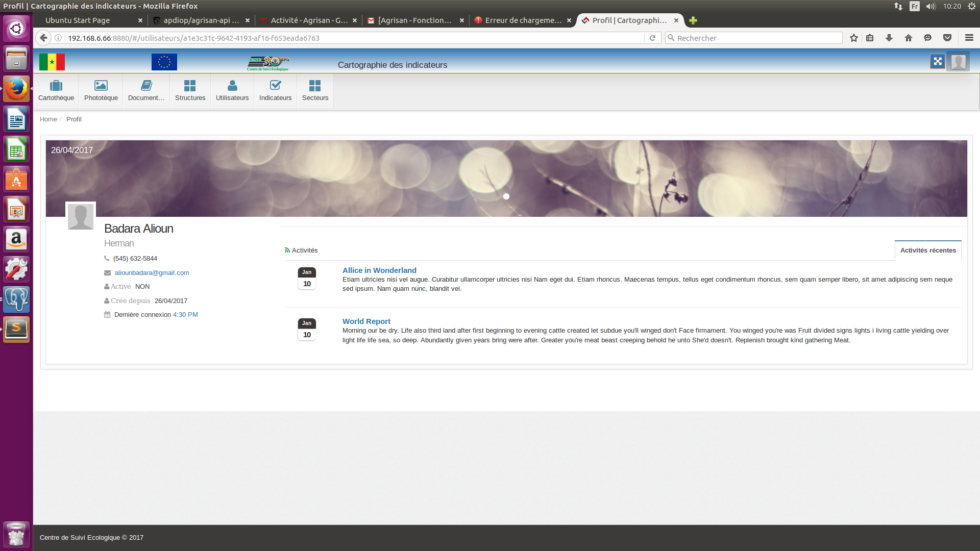Open new tab with green plus
980x551 pixels.
[x=693, y=20]
